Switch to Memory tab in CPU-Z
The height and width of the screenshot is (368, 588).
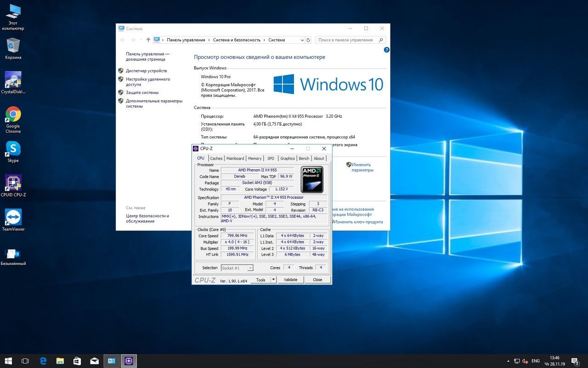(255, 158)
